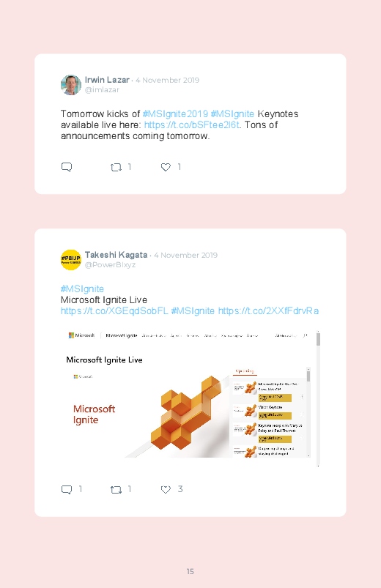Like Irwin Lazar's tweet with the heart icon
Screen dimensions: 381x588
point(166,167)
